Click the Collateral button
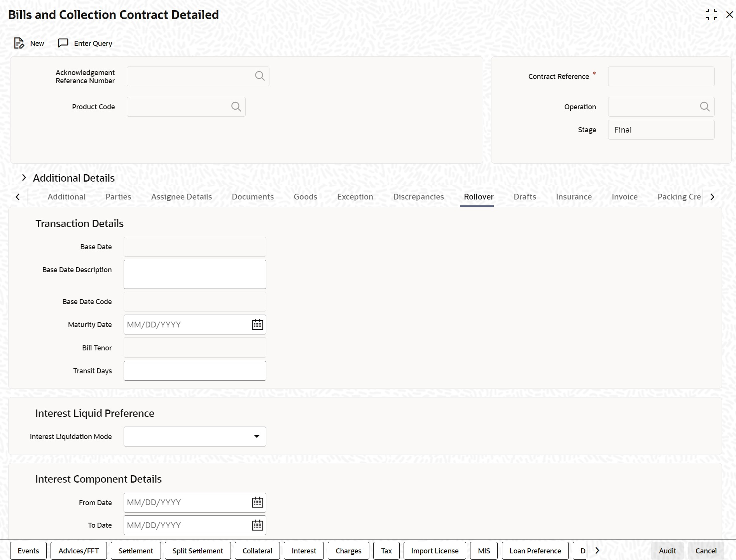Screen dimensions: 736x560 [257, 551]
